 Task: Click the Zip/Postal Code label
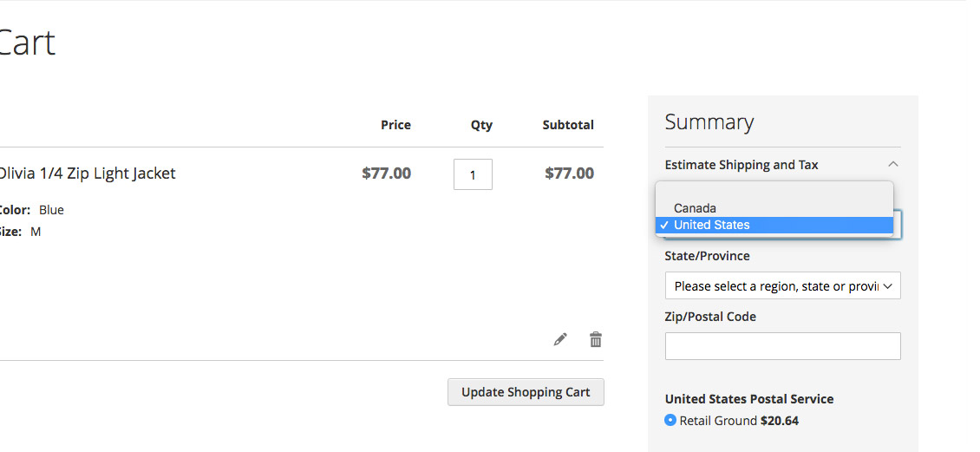[x=710, y=317]
